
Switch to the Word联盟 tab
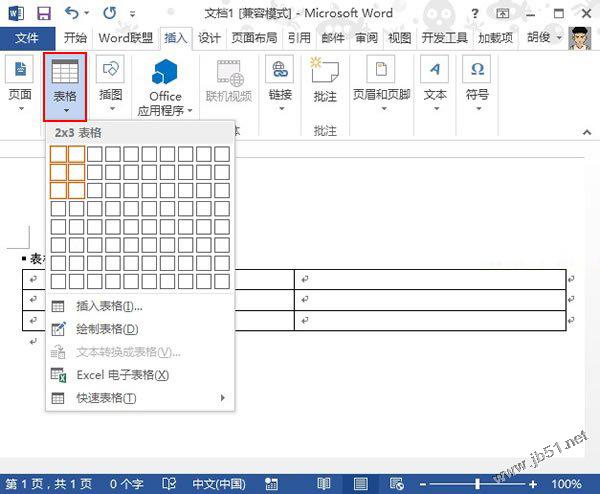[126, 38]
